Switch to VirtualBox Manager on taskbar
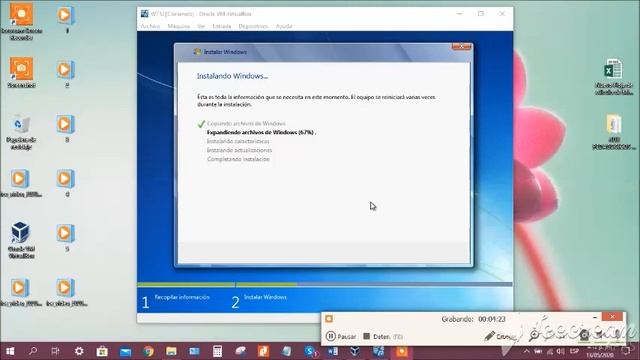Image resolution: width=640 pixels, height=360 pixels. coord(356,351)
